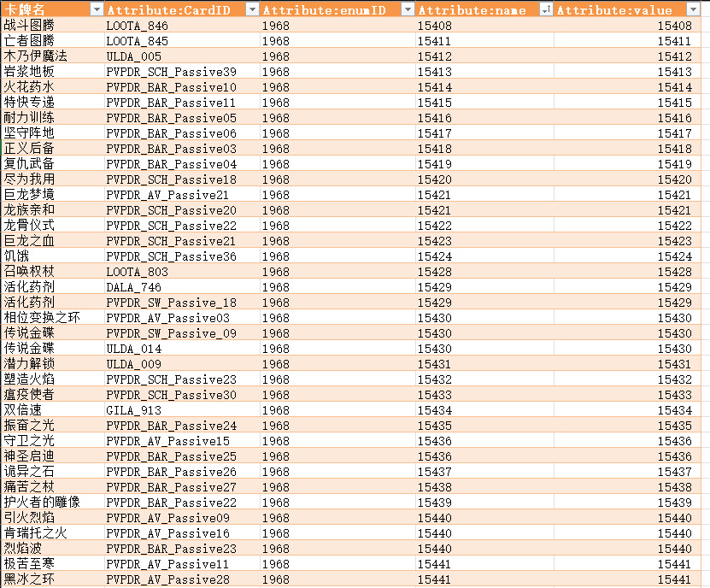Click the 痛苦之杖 cell

click(x=52, y=487)
